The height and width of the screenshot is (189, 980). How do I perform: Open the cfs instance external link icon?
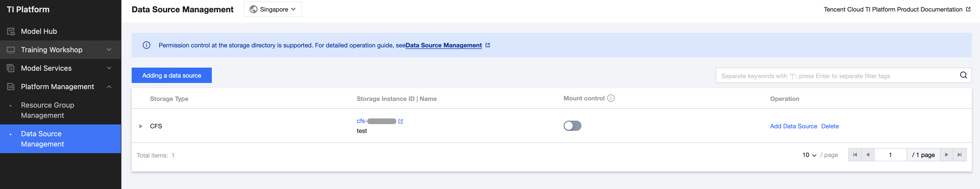[x=401, y=121]
